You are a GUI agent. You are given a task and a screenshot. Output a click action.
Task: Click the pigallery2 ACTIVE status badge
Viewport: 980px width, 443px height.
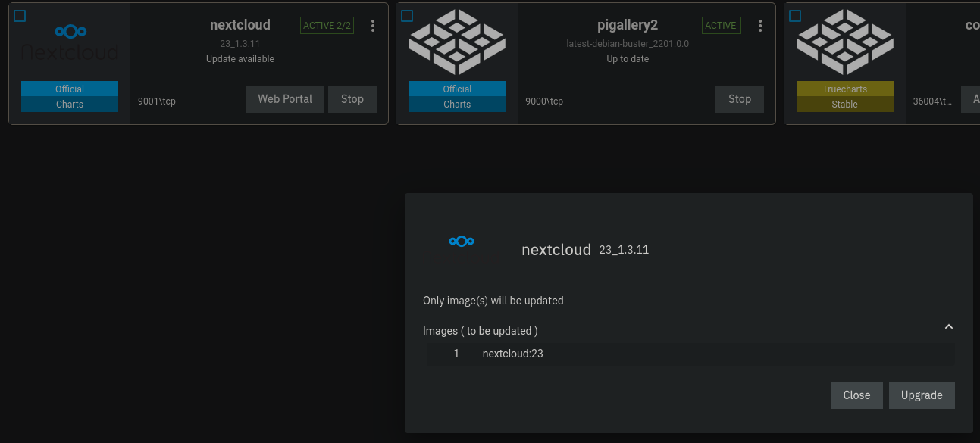pyautogui.click(x=721, y=26)
